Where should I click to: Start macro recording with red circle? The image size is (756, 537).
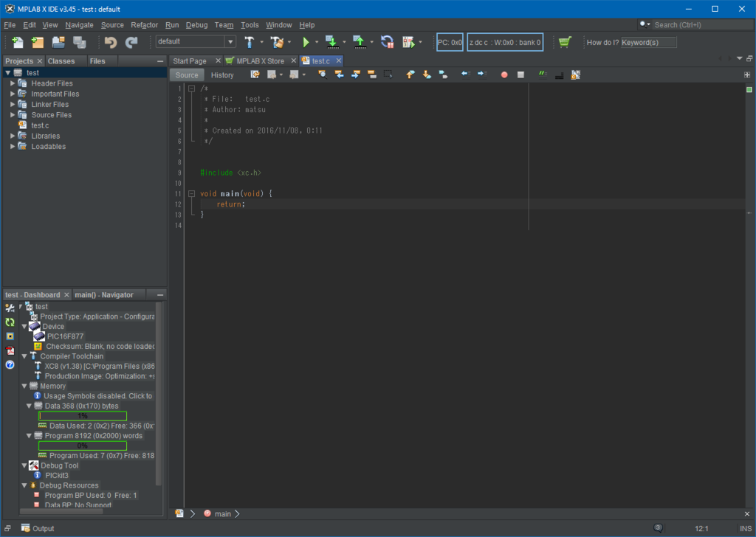point(504,75)
